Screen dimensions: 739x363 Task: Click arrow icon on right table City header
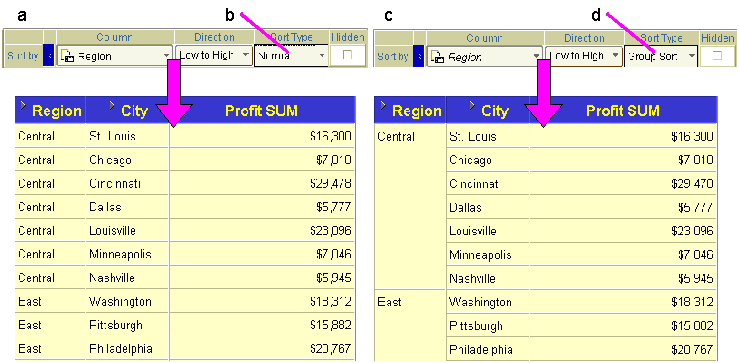tap(472, 105)
